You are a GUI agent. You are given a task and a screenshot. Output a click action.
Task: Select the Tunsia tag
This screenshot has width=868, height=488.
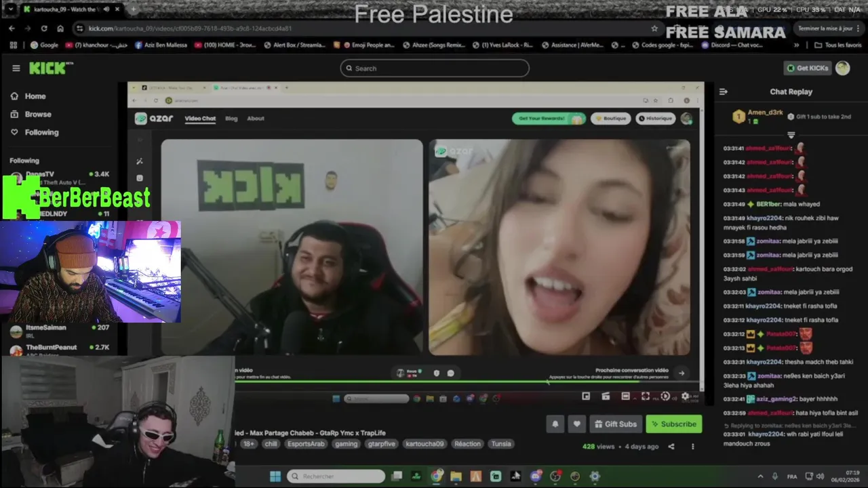(x=501, y=444)
